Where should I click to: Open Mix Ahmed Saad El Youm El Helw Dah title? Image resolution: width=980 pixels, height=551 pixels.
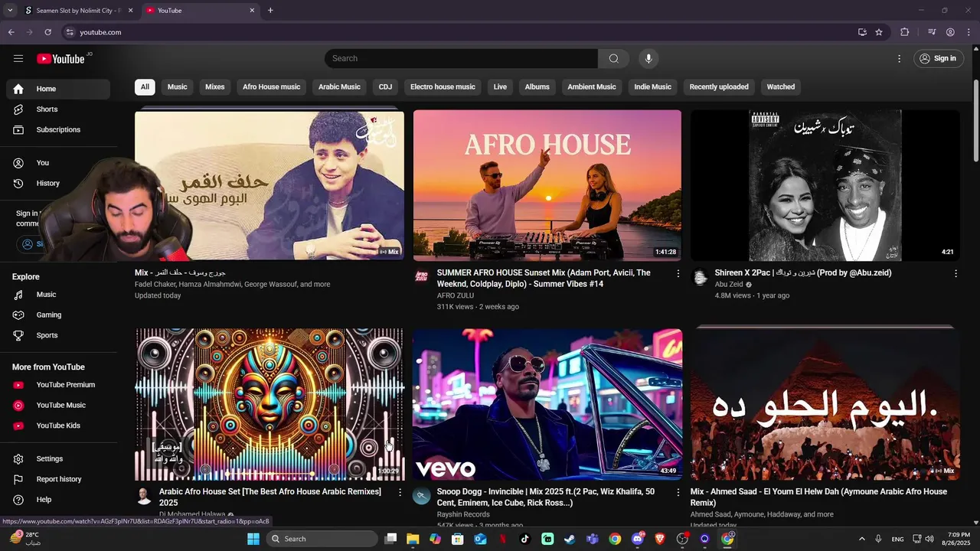point(818,497)
